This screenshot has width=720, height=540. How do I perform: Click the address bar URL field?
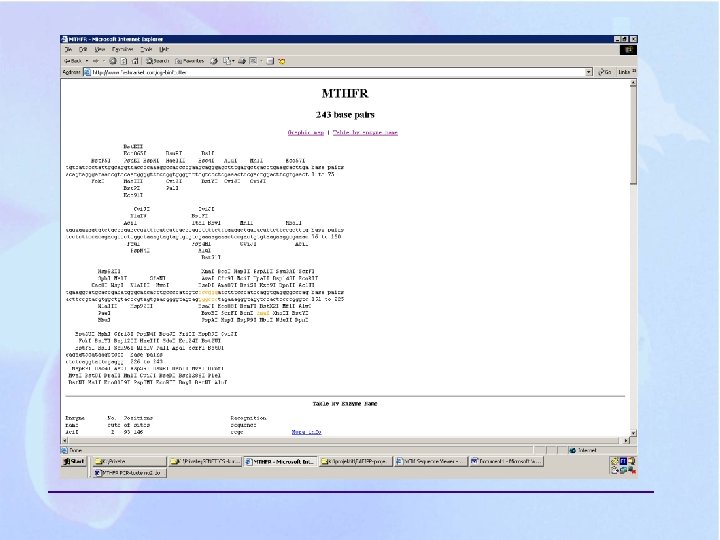(x=338, y=72)
